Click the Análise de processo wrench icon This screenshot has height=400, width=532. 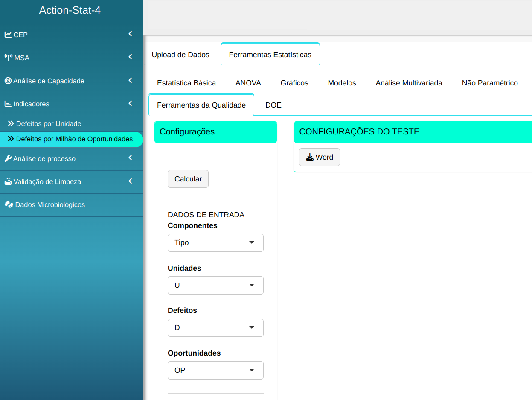[8, 158]
